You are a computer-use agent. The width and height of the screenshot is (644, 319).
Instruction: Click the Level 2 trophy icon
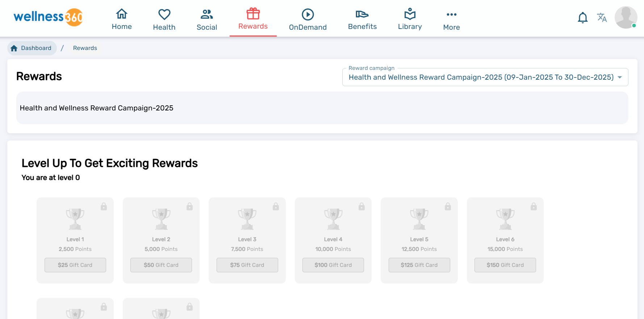tap(161, 219)
